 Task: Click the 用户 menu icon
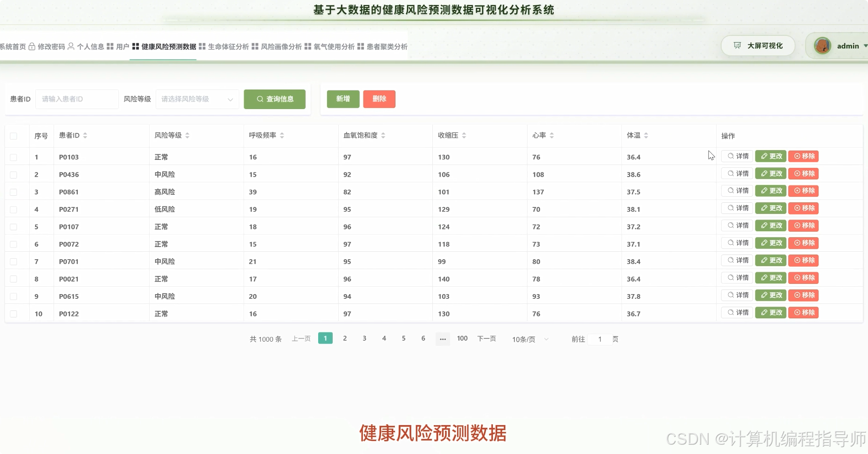click(x=110, y=47)
